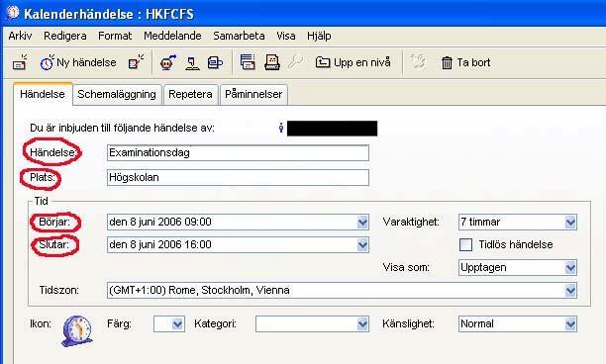
Task: Click the stamp toolbar icon
Action: tap(192, 62)
